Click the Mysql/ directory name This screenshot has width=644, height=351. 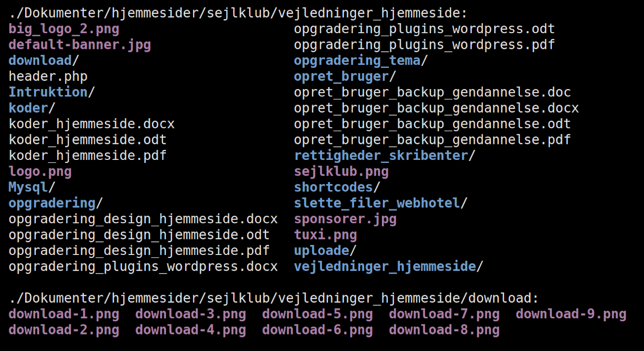(x=28, y=188)
